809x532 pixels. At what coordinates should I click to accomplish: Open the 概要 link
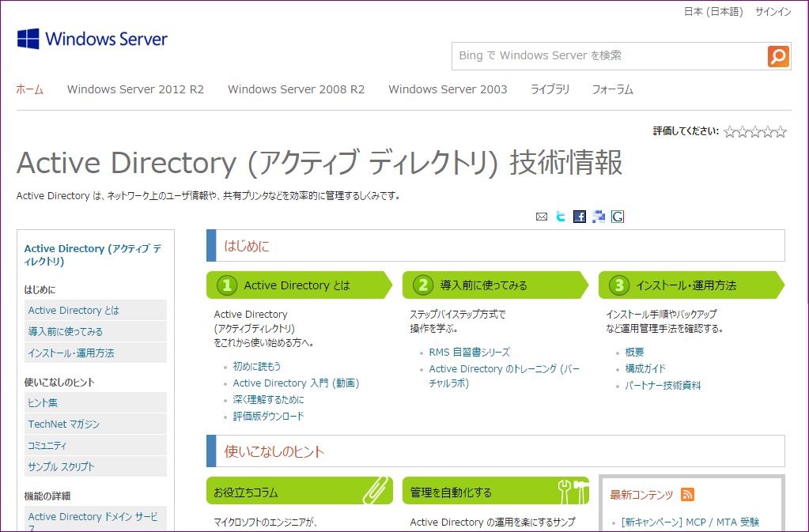click(x=634, y=352)
